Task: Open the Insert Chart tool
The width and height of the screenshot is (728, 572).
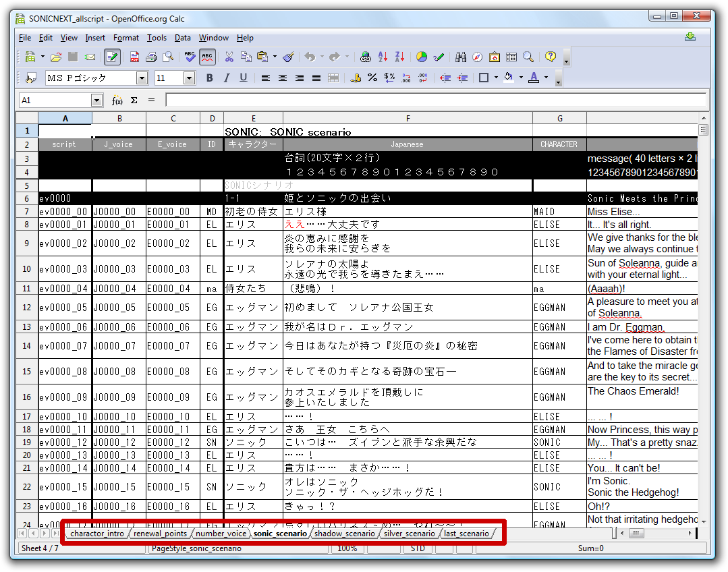Action: click(422, 57)
